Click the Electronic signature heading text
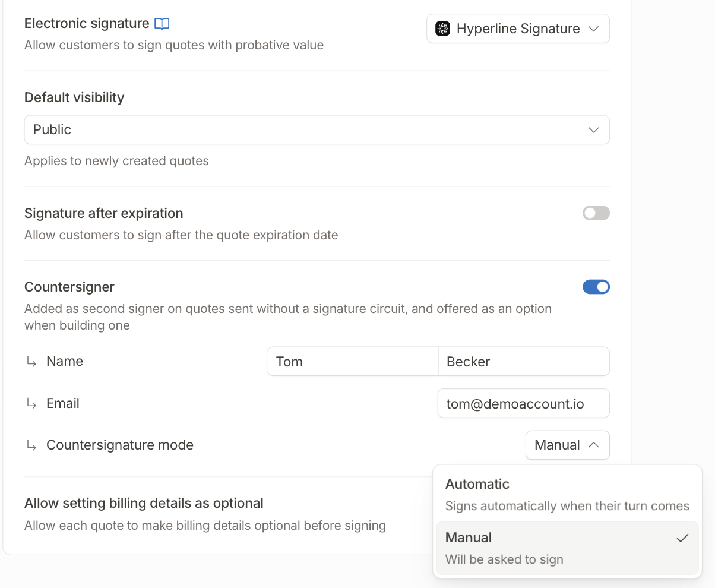Screen dimensions: 715x588 pyautogui.click(x=87, y=23)
